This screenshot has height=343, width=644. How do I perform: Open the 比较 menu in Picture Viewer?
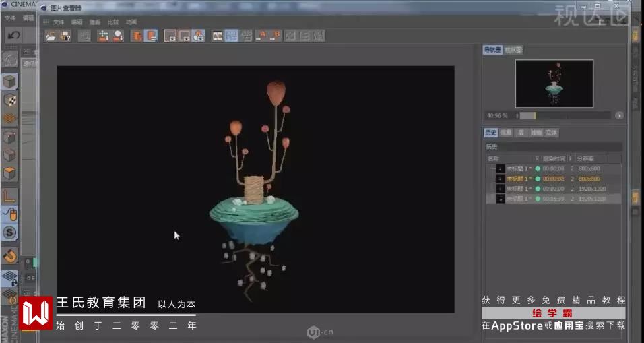click(113, 22)
